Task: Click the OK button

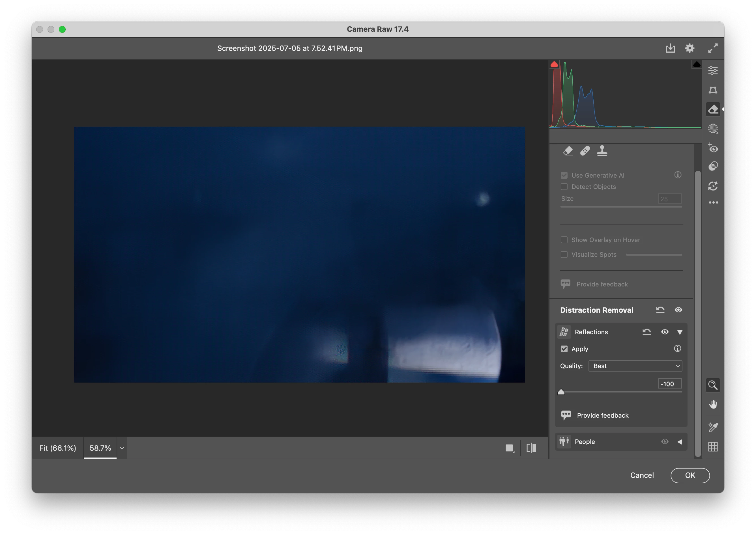Action: point(690,475)
